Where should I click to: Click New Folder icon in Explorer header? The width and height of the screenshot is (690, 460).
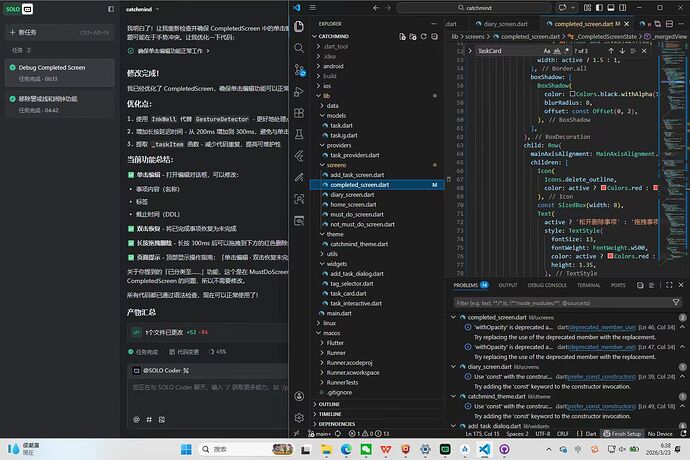413,37
